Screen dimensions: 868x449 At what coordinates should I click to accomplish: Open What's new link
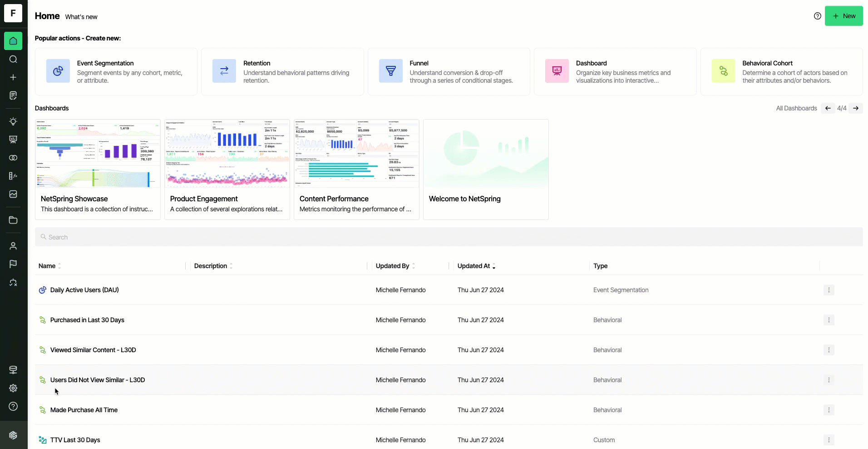pos(81,17)
